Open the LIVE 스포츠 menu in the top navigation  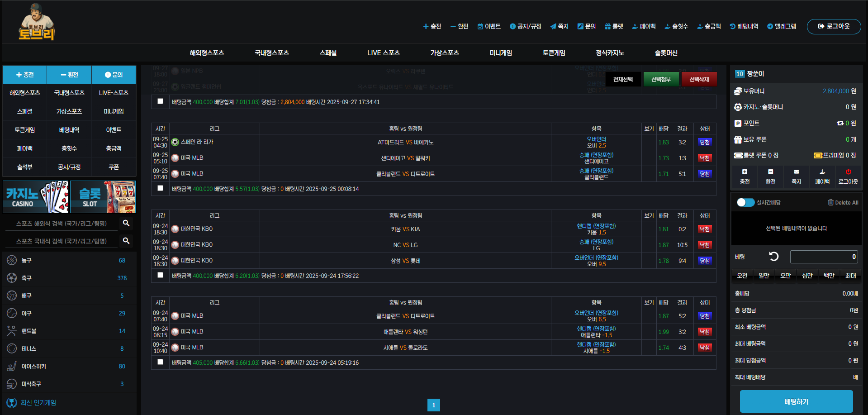click(383, 53)
